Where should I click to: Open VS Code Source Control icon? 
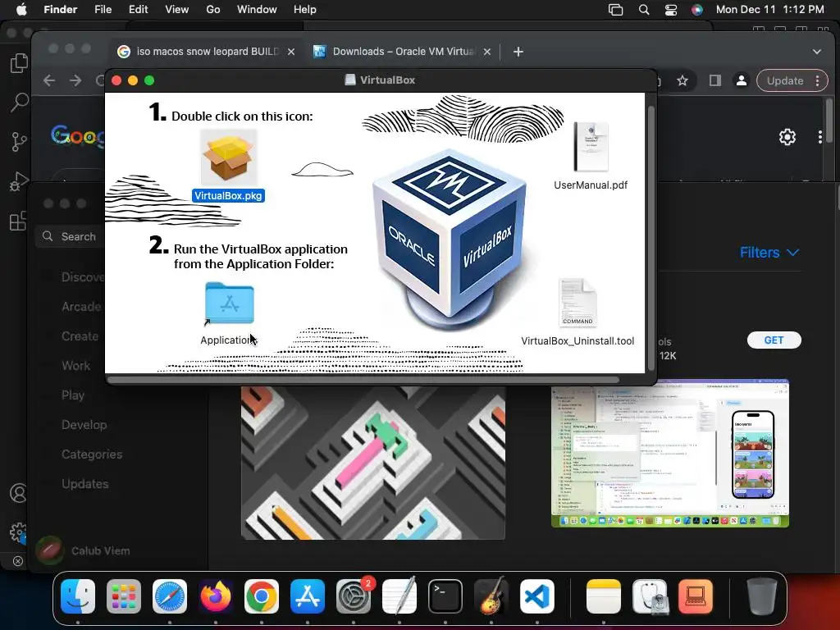[19, 141]
